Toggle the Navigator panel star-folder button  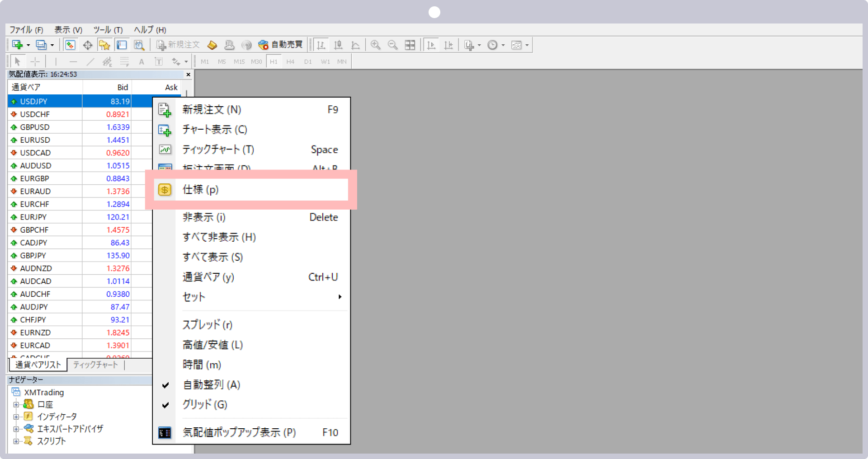[x=104, y=45]
